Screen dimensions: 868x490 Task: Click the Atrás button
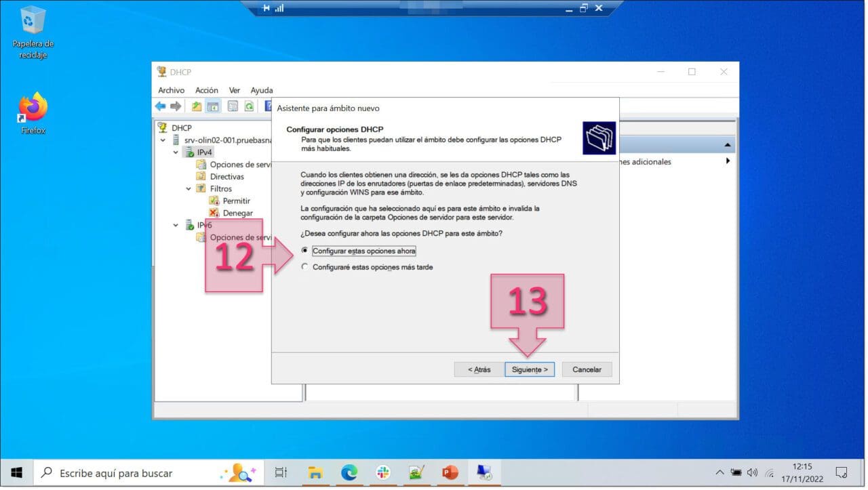pyautogui.click(x=479, y=369)
